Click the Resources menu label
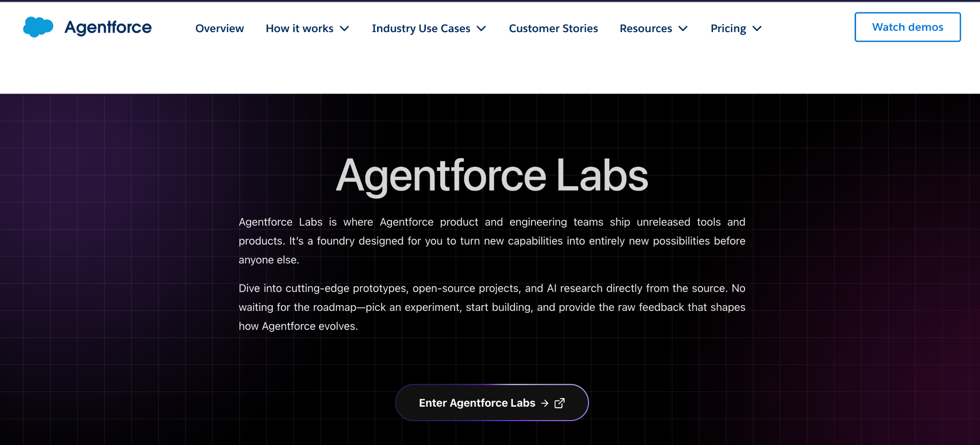The height and width of the screenshot is (445, 980). [x=646, y=28]
